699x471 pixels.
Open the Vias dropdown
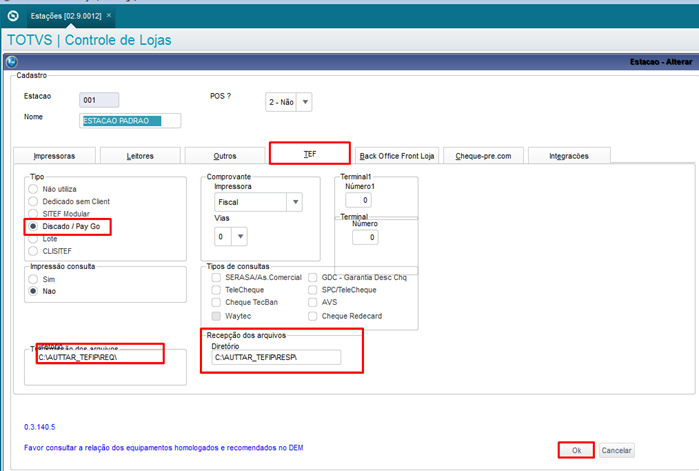(x=240, y=237)
